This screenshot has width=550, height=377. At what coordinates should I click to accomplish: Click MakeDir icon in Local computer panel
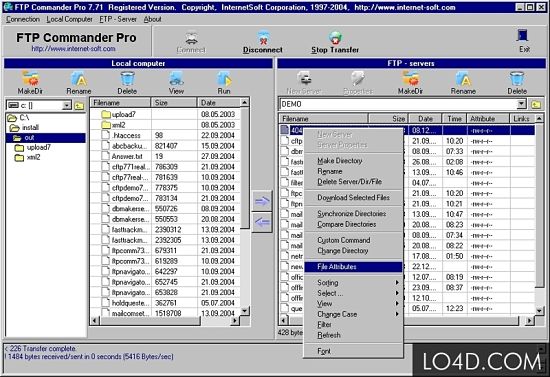tap(31, 79)
